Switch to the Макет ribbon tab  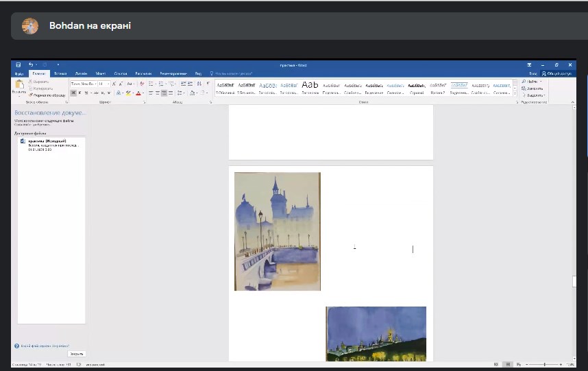coord(101,73)
